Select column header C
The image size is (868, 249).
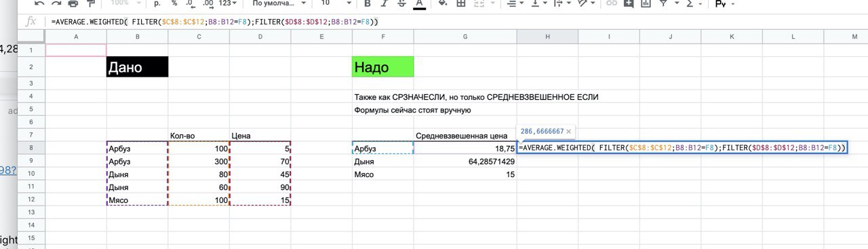[199, 36]
